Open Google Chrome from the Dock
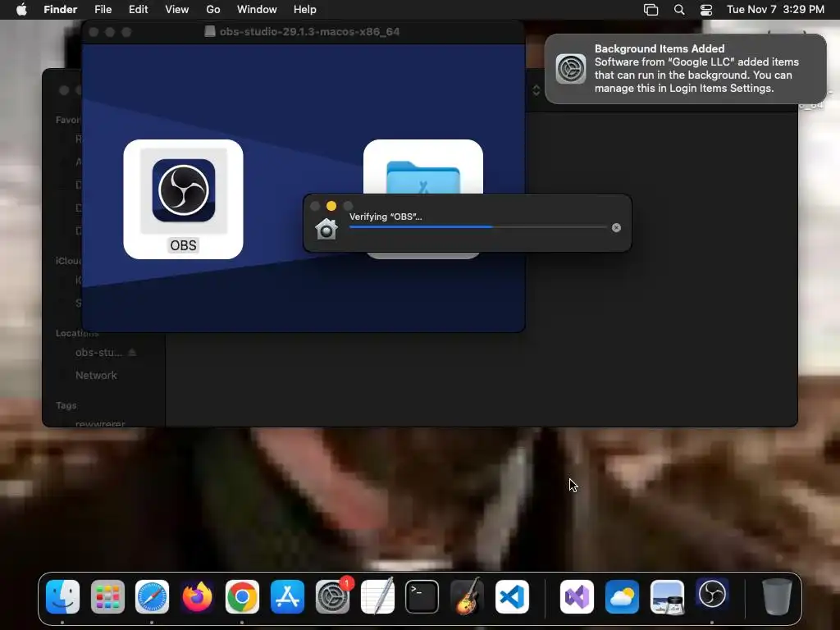Image resolution: width=840 pixels, height=630 pixels. [242, 597]
